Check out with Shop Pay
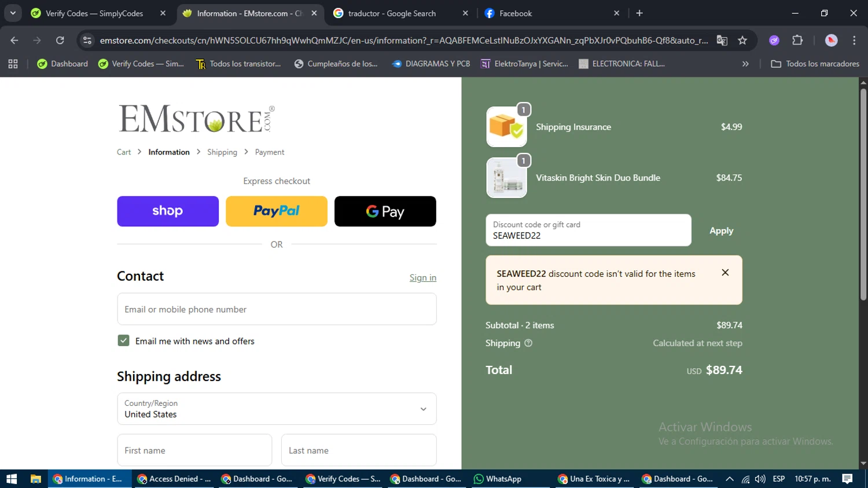 click(168, 211)
